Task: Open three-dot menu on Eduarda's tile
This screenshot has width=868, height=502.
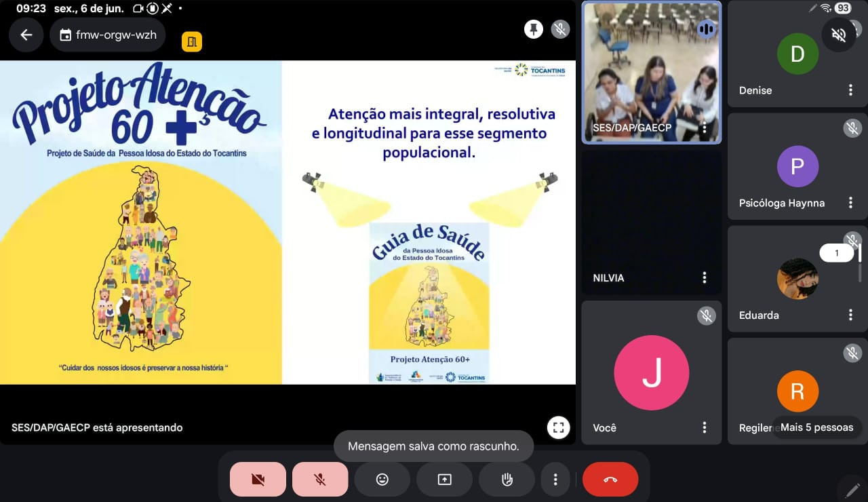Action: (850, 315)
